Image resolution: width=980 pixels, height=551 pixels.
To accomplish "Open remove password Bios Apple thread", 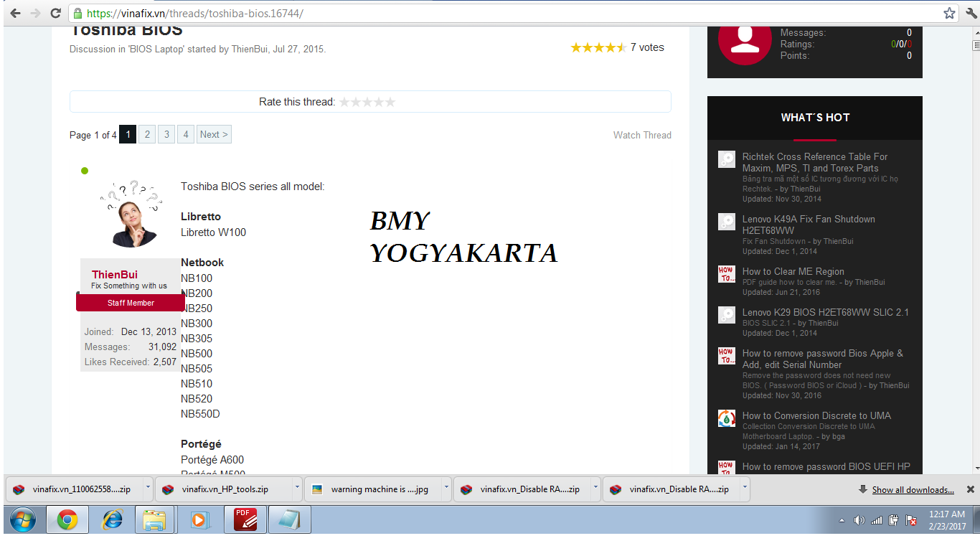I will coord(823,359).
